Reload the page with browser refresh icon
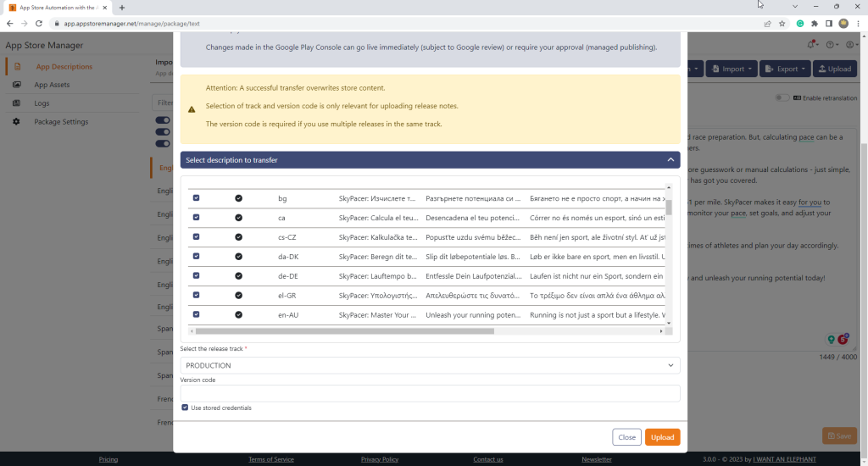This screenshot has width=868, height=466. (x=39, y=23)
